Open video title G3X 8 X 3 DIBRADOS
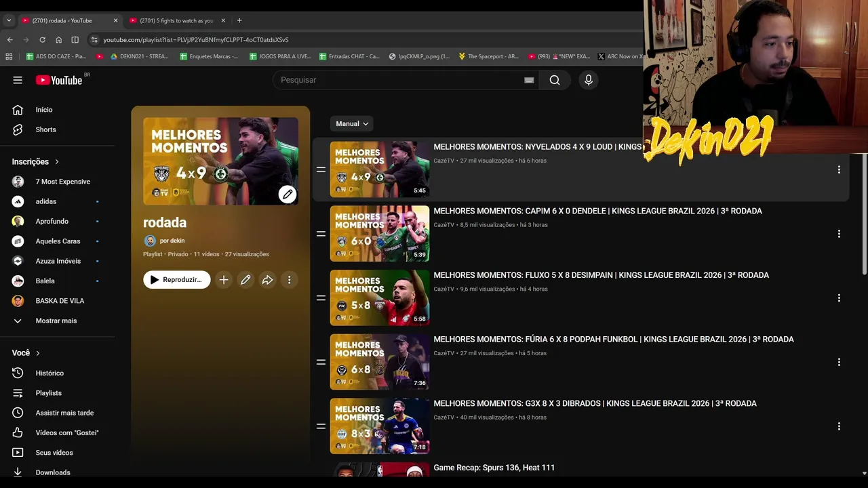This screenshot has height=488, width=868. (595, 403)
